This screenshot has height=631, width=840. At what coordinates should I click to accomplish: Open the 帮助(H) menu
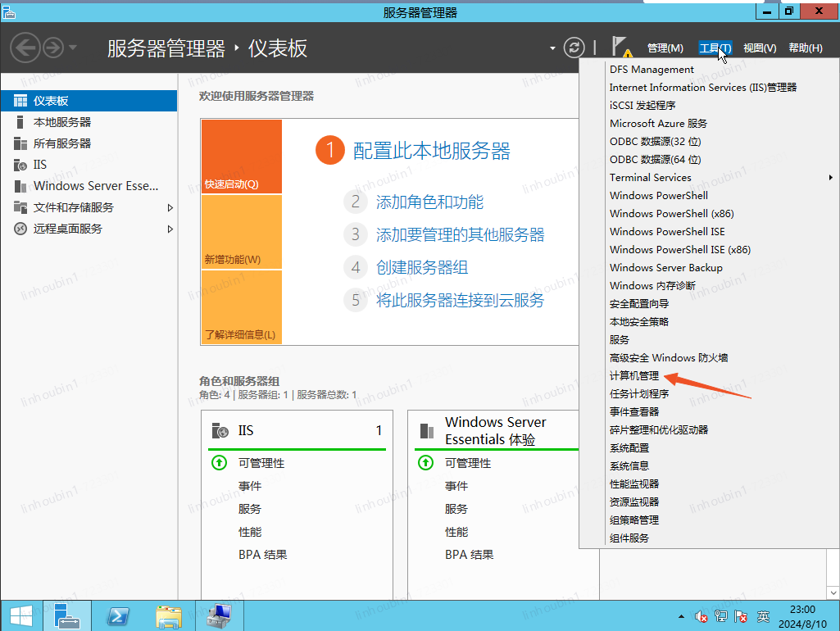tap(806, 48)
